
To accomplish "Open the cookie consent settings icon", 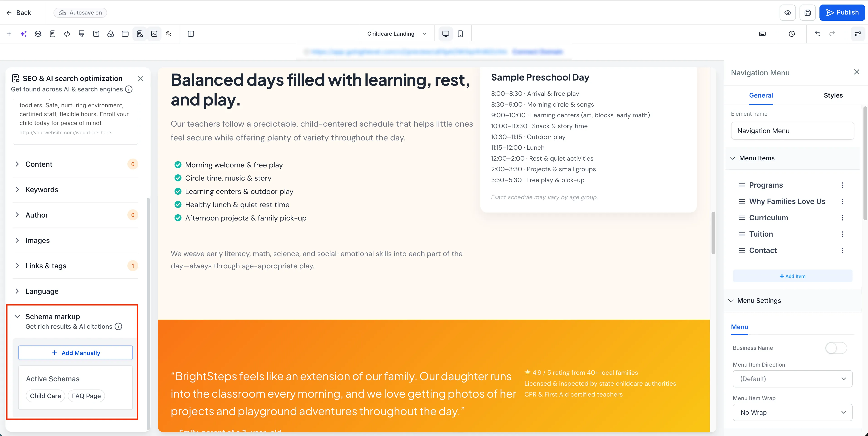I will click(x=169, y=34).
